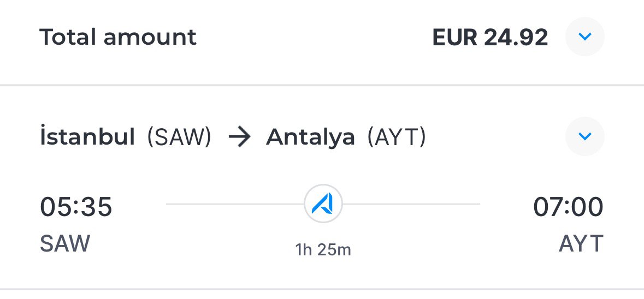Expand the Total amount price details chevron
644x299 pixels.
584,37
